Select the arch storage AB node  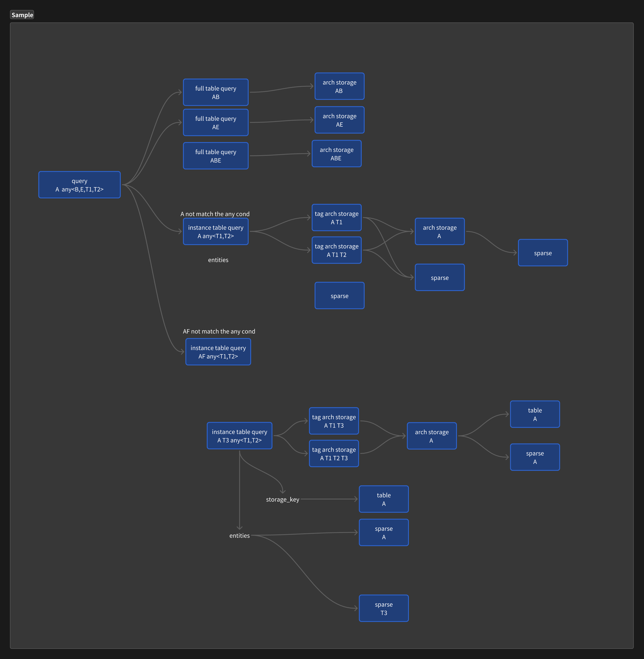click(x=339, y=86)
